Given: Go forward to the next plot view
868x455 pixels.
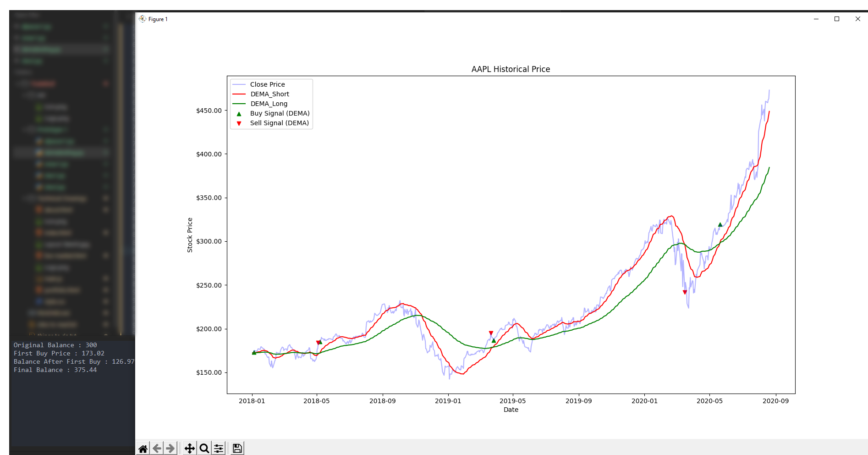Looking at the screenshot, I should pos(169,448).
